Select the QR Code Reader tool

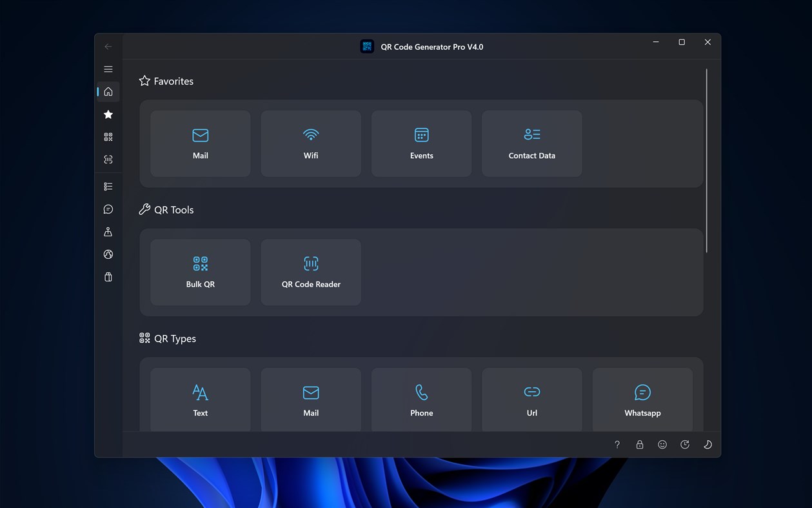click(x=310, y=272)
